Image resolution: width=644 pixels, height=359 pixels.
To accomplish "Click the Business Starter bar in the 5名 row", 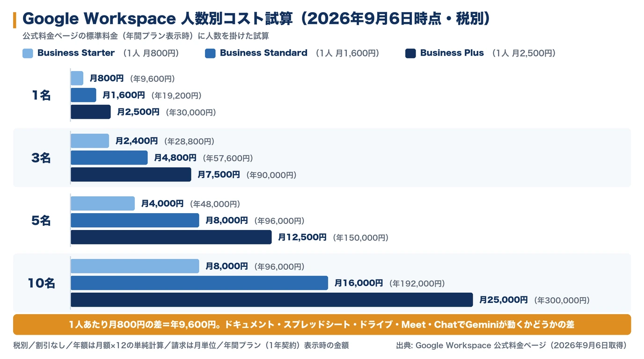I will tap(103, 204).
